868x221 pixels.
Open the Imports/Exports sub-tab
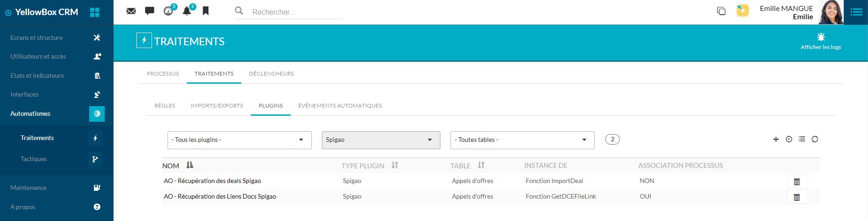tap(217, 106)
